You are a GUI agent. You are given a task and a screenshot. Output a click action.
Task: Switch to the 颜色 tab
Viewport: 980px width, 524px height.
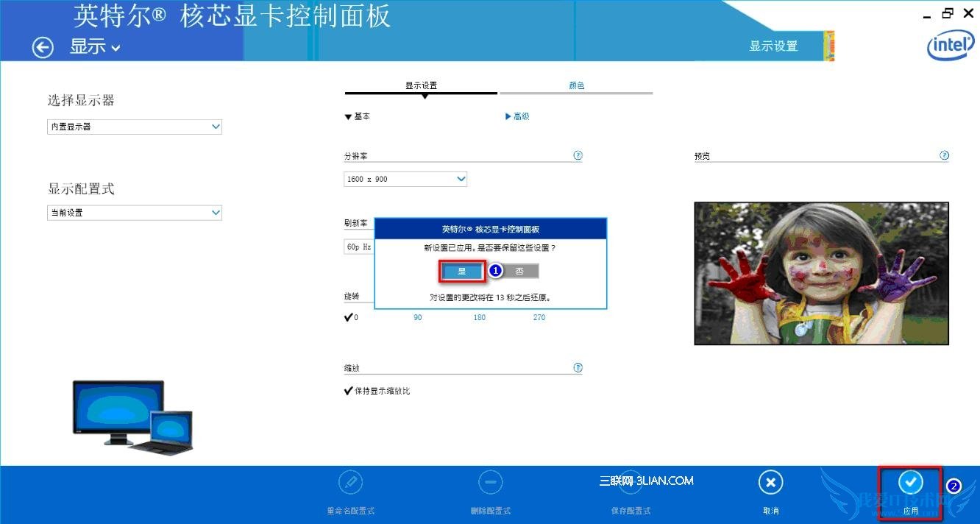(576, 86)
